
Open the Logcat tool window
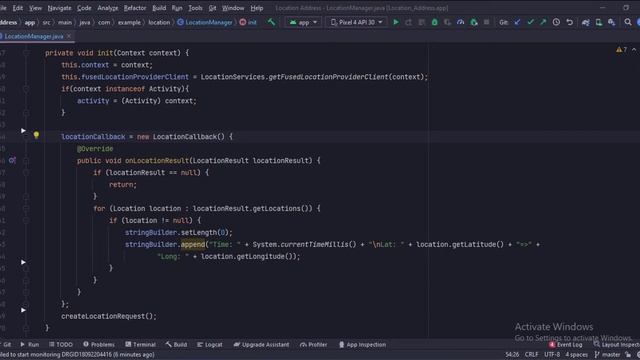coord(210,344)
